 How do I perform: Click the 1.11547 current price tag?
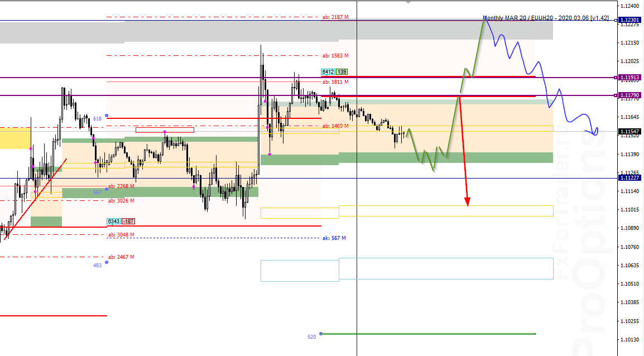tap(629, 131)
